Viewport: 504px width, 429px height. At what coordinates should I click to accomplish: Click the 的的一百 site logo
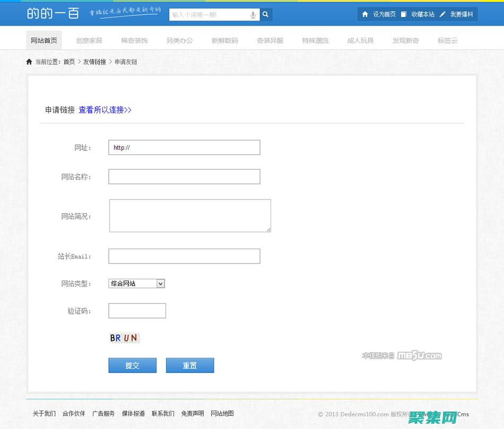[53, 13]
